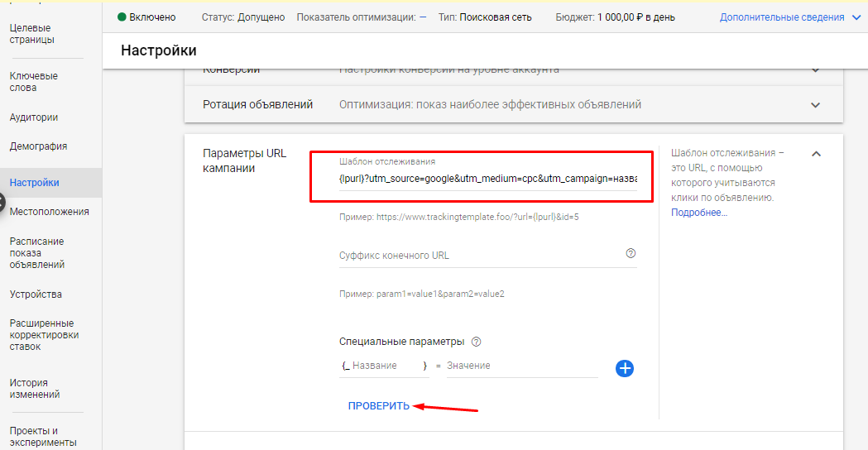
Task: Go to Аудитории section
Action: (33, 117)
